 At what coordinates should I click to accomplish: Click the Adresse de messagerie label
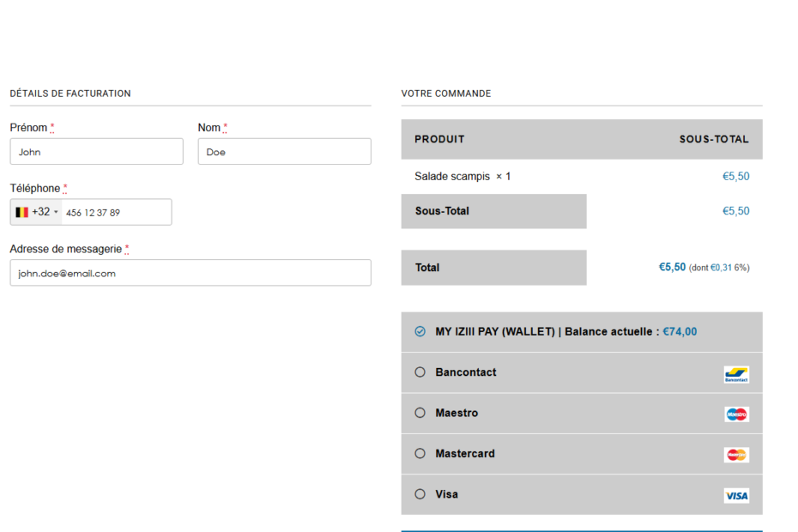[65, 249]
